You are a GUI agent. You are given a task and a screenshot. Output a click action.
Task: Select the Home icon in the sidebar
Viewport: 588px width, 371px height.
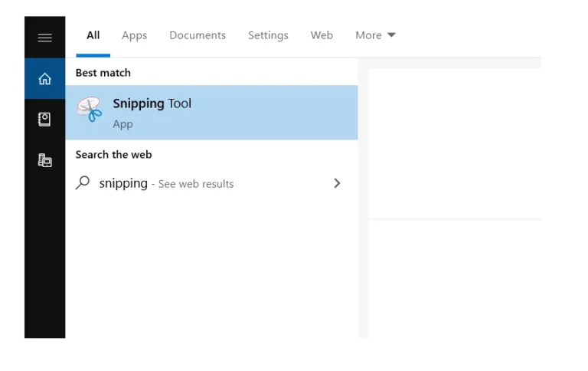[x=44, y=78]
